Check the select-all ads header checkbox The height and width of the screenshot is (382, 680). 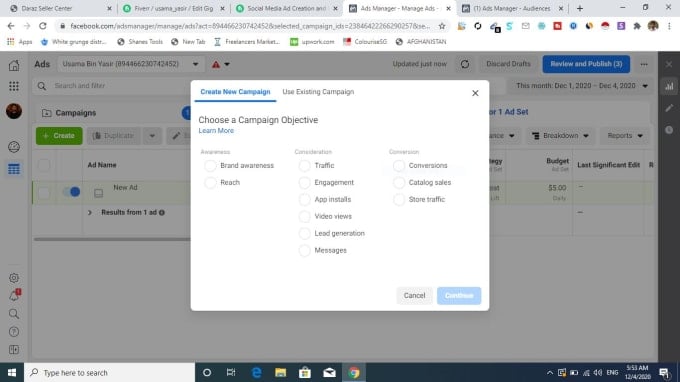coord(44,165)
